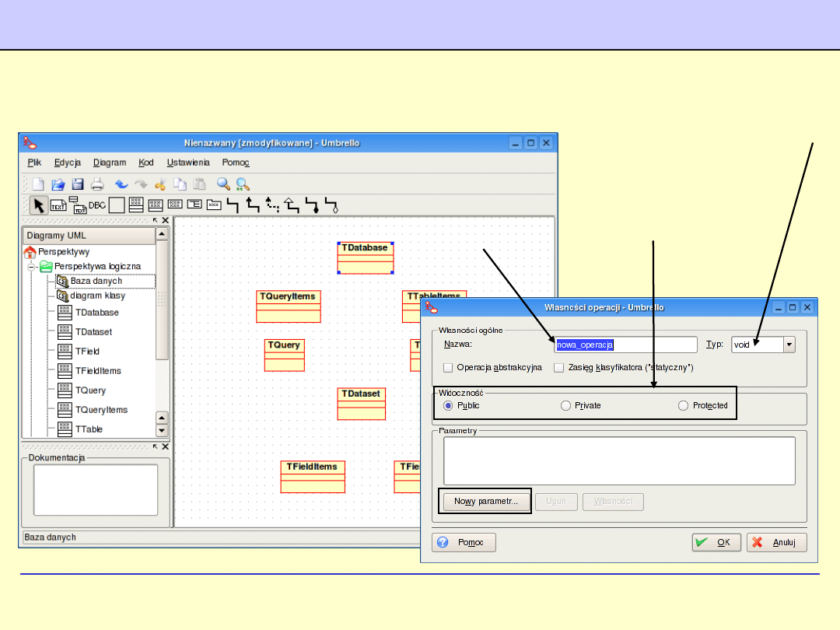
Task: Click the Open file folder icon
Action: [x=58, y=184]
